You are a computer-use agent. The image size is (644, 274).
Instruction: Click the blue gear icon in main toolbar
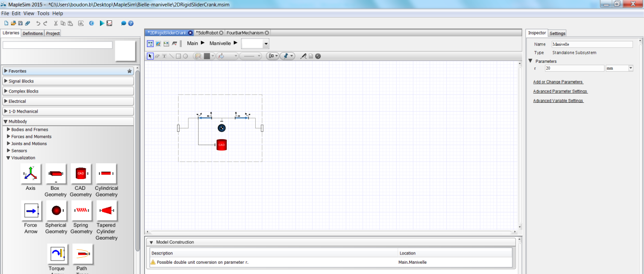(92, 23)
